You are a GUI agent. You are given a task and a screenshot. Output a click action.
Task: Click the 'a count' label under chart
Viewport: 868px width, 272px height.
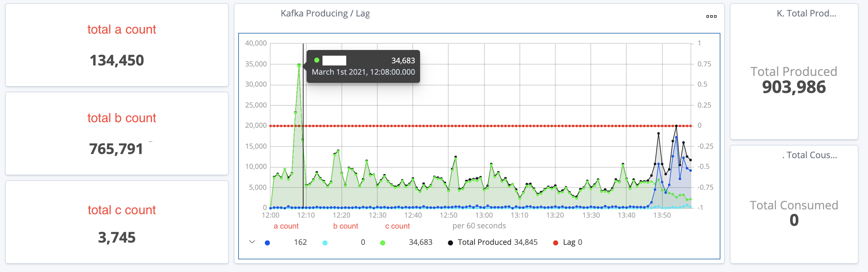coord(286,226)
